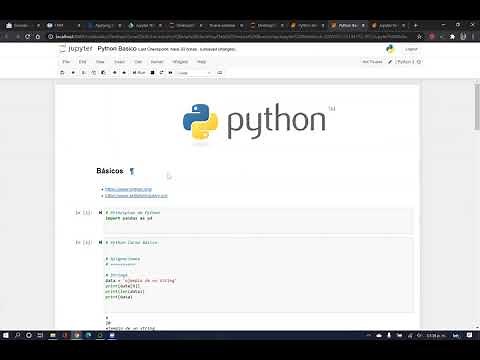480x360 pixels.
Task: Restart kernel and run all icon
Action: [171, 72]
